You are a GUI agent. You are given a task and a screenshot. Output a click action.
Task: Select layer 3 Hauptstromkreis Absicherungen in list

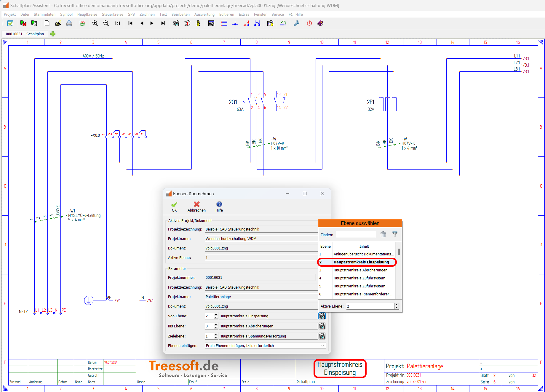(360, 270)
